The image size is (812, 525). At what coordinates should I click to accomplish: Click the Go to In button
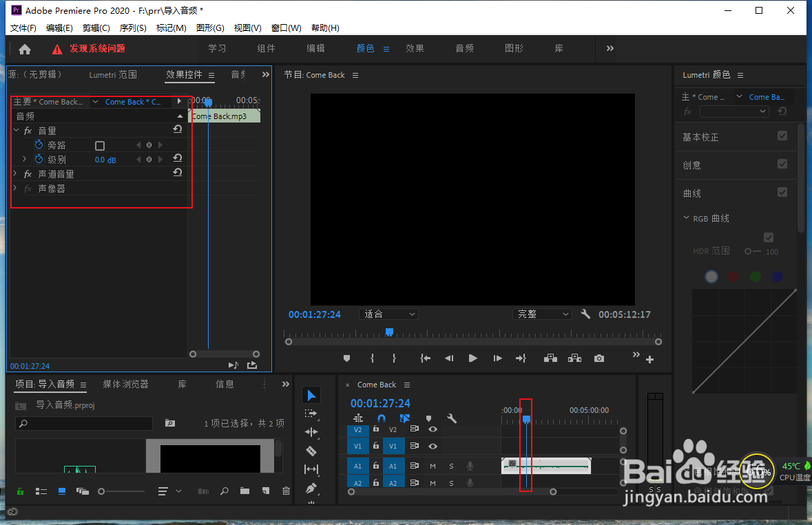tap(425, 358)
